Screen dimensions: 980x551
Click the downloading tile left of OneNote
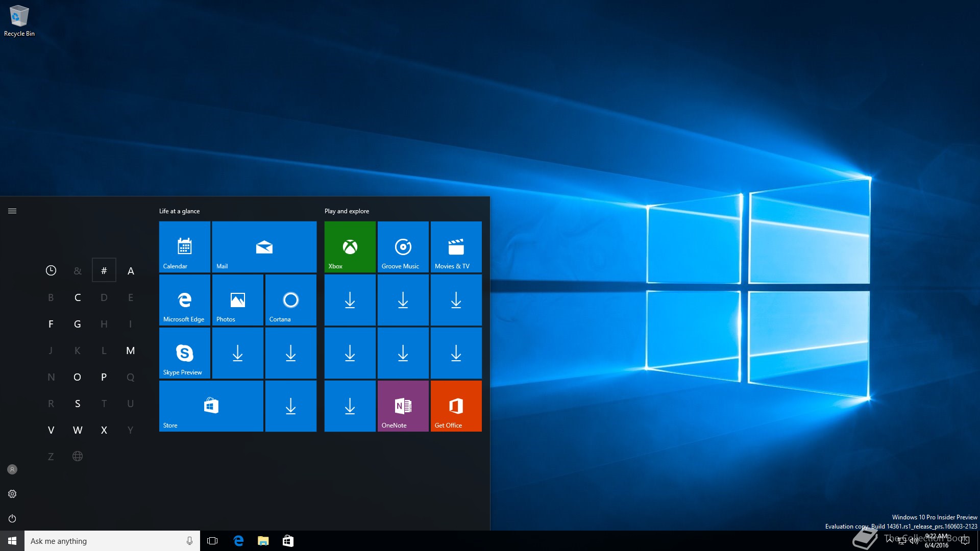click(x=350, y=406)
